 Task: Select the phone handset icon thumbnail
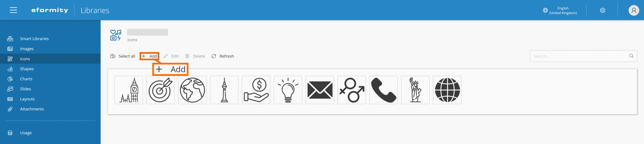[x=383, y=90]
